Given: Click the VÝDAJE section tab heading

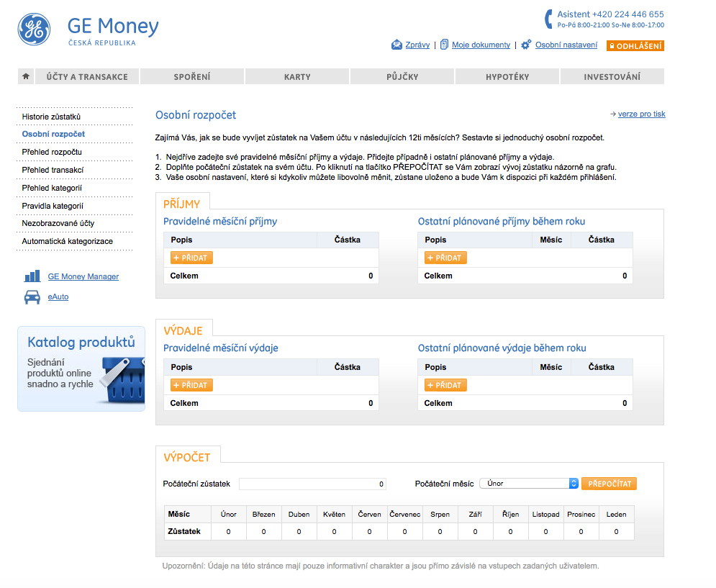Looking at the screenshot, I should click(x=183, y=331).
